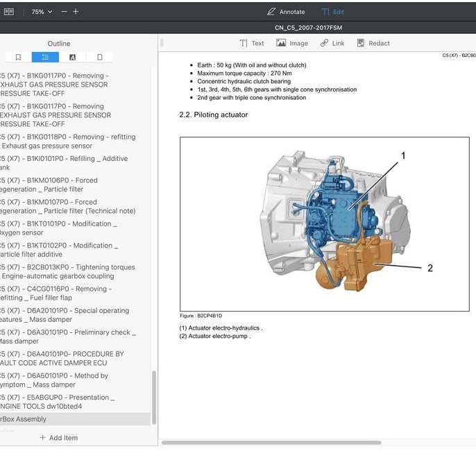Select the highlighted Box Assembly outline item
This screenshot has width=476, height=476.
(75, 419)
